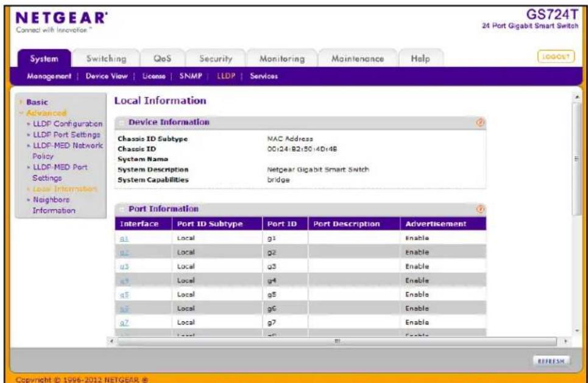The image size is (588, 383).
Task: Click the vertical scrollbar up arrow
Action: [577, 97]
